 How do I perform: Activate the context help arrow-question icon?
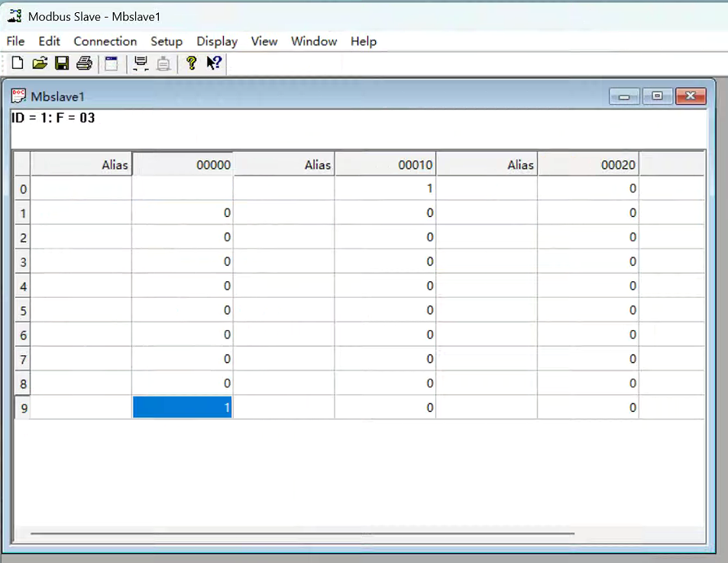[x=214, y=63]
